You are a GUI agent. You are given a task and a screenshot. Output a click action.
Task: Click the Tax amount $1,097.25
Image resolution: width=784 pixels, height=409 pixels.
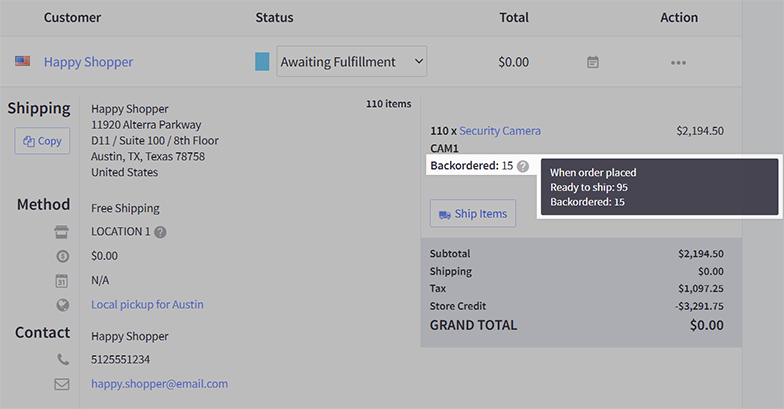(701, 288)
